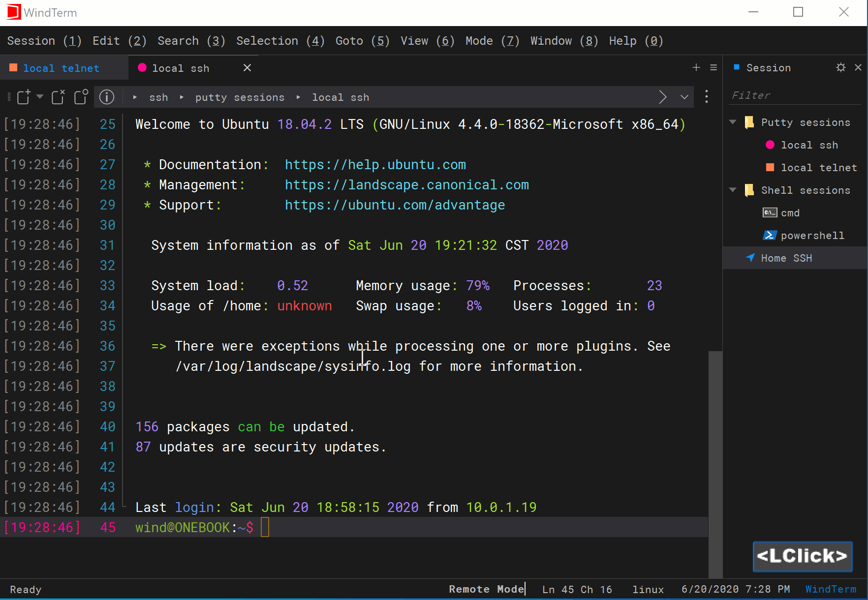The image size is (868, 600).
Task: Click the Session panel Filter field
Action: [x=795, y=95]
